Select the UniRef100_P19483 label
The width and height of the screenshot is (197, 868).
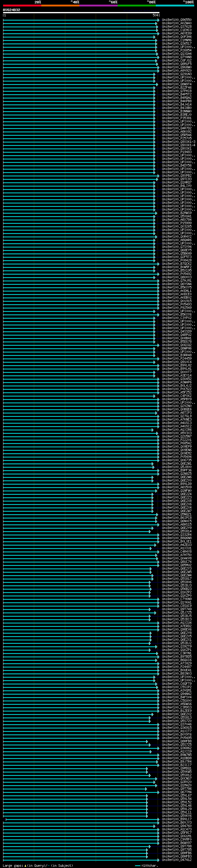pyautogui.click(x=177, y=151)
